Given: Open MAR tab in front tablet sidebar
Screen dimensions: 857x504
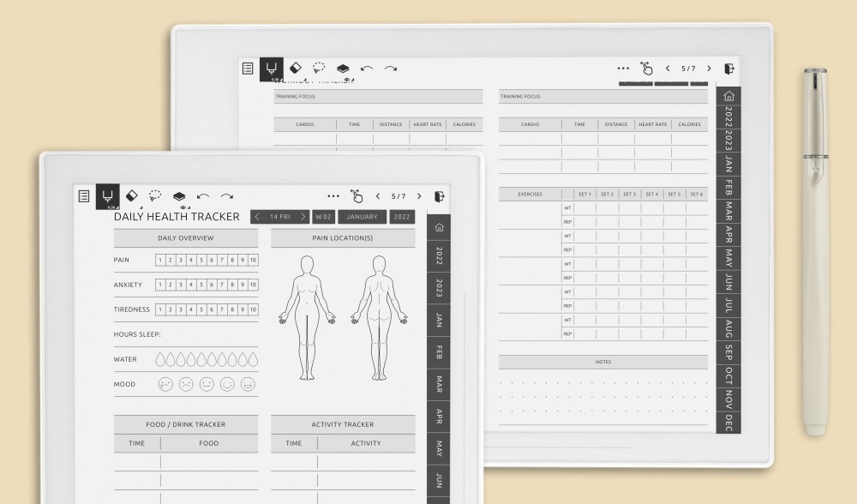Looking at the screenshot, I should coord(439,384).
